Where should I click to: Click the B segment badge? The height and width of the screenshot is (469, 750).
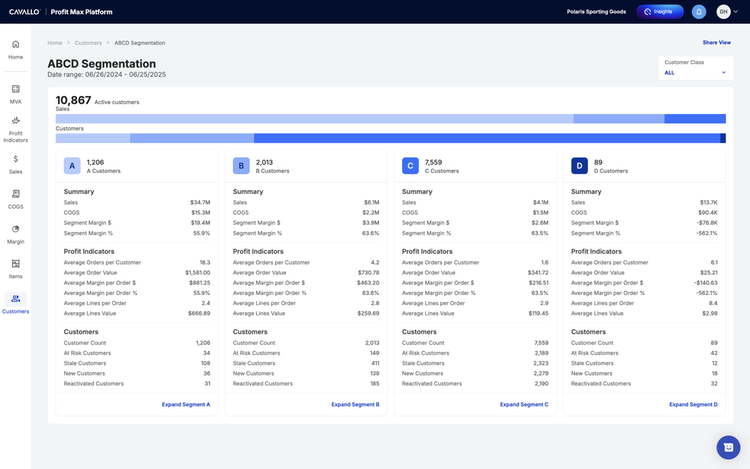pos(241,166)
